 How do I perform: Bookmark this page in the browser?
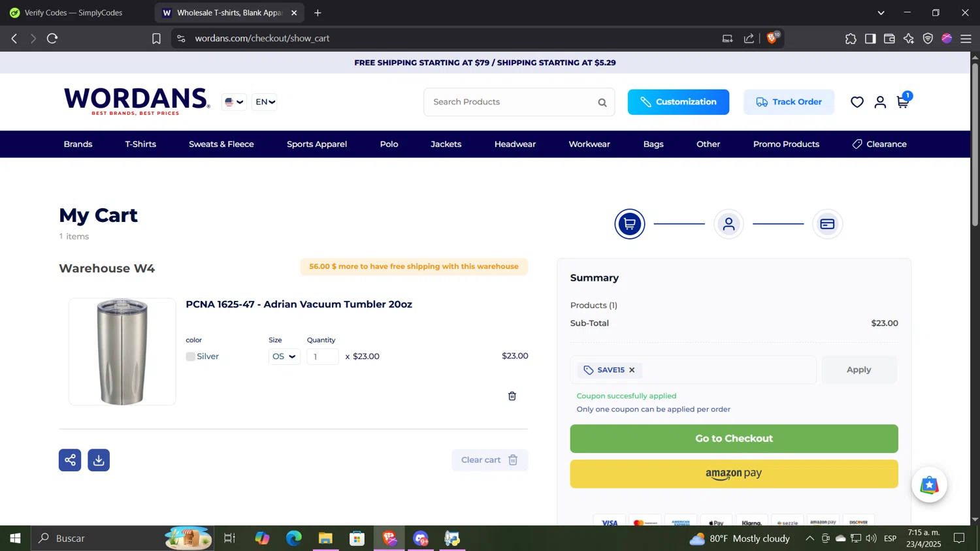(156, 39)
